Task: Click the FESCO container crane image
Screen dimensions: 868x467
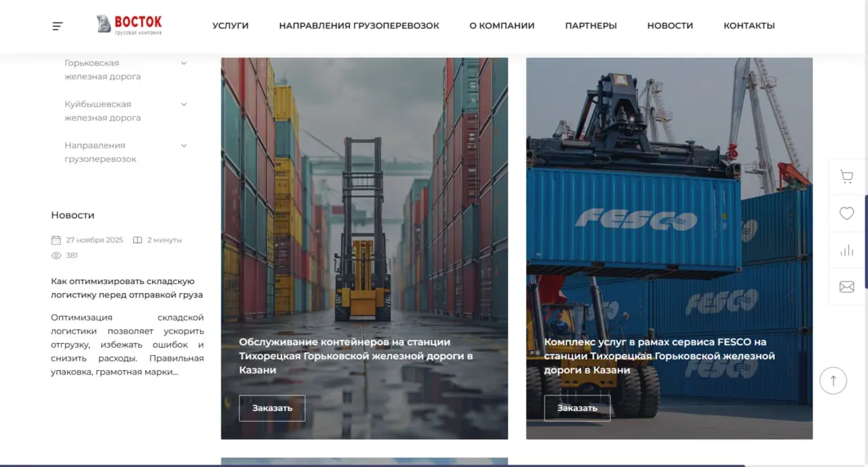Action: tap(669, 248)
